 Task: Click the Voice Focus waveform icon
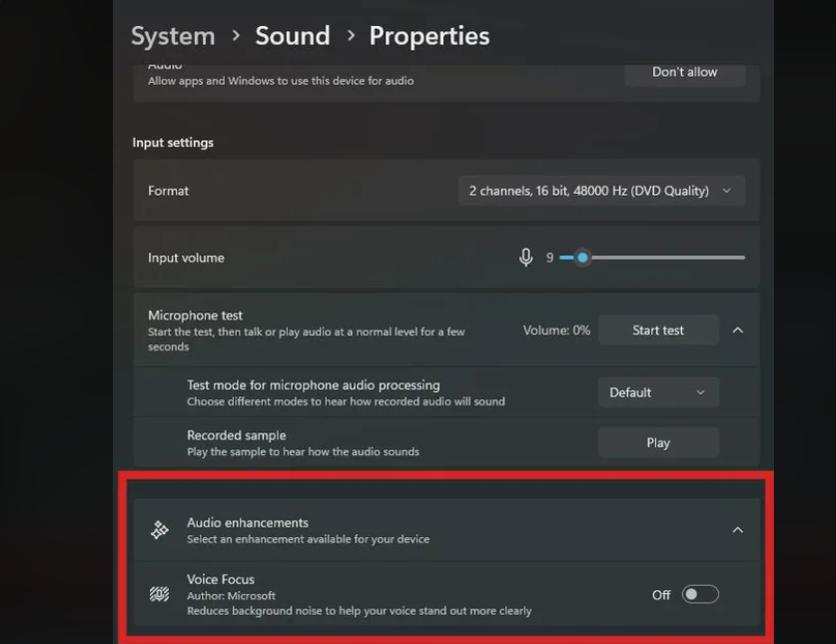pos(160,594)
